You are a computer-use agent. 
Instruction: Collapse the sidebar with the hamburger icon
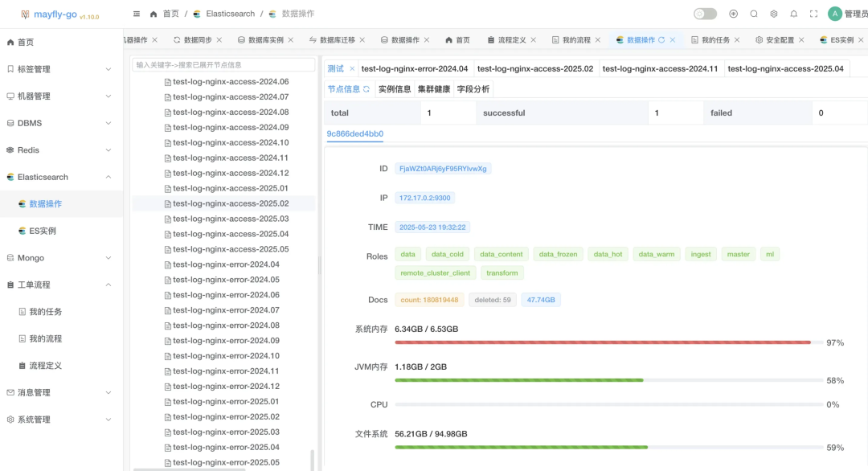pyautogui.click(x=137, y=14)
